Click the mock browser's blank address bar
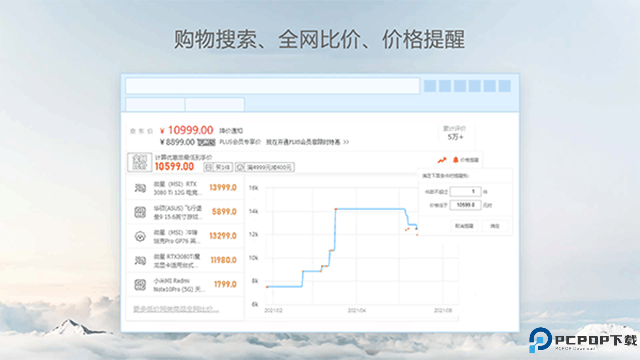Viewport: 640px width, 360px height. pos(272,86)
